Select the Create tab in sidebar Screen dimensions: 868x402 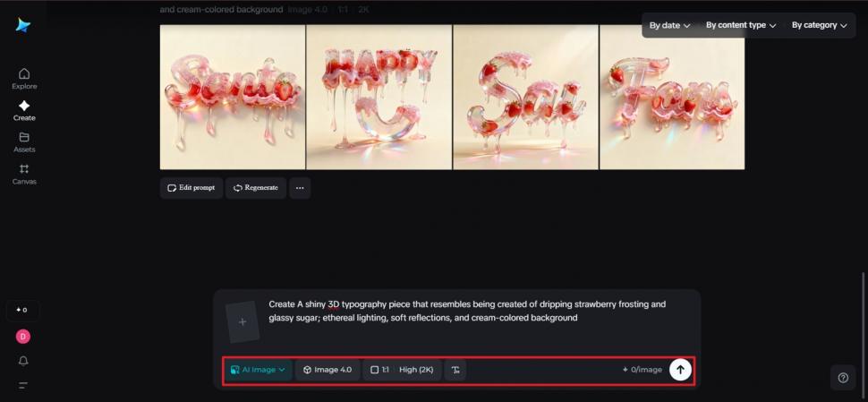(24, 111)
